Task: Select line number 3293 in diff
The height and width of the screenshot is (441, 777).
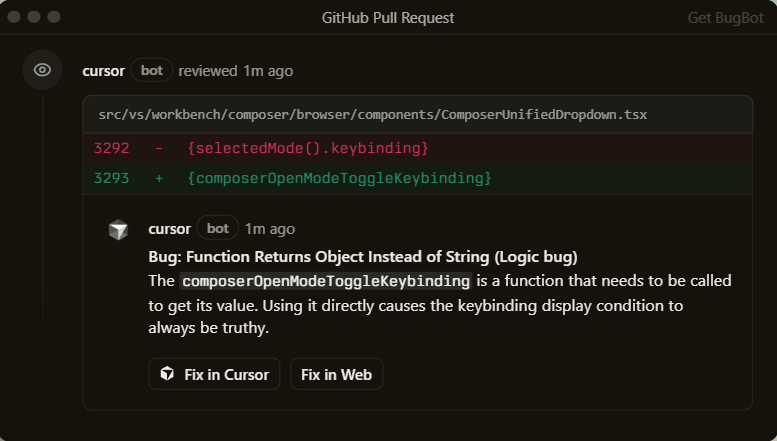Action: tap(112, 178)
